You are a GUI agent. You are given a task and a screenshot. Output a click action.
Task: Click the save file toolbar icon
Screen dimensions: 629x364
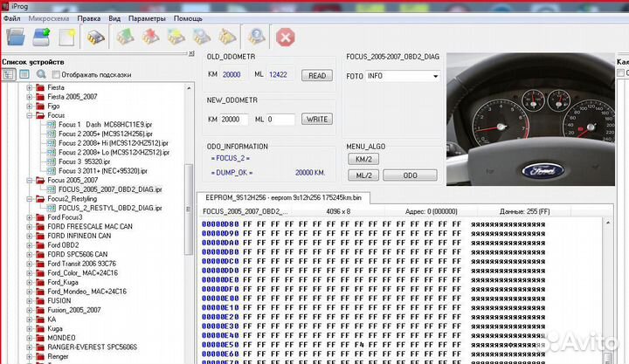[x=41, y=37]
